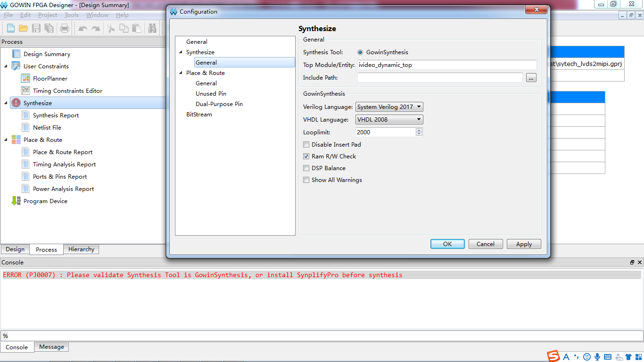
Task: Collapse Synthesize node in Configuration tree
Action: coord(181,52)
